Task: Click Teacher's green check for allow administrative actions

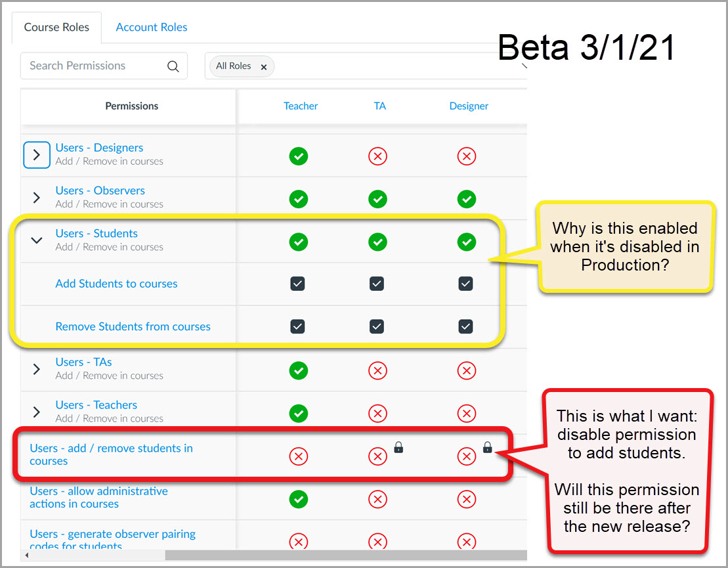Action: (x=299, y=499)
